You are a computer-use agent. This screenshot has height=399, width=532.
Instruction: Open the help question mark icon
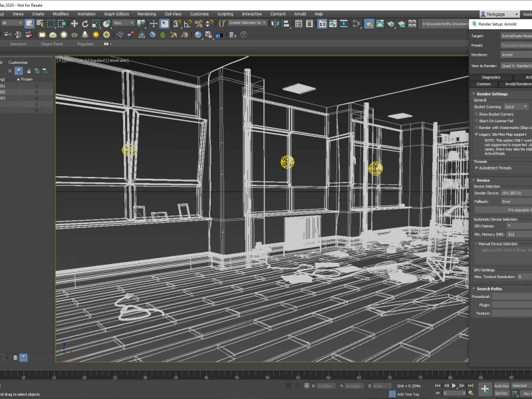point(243,35)
